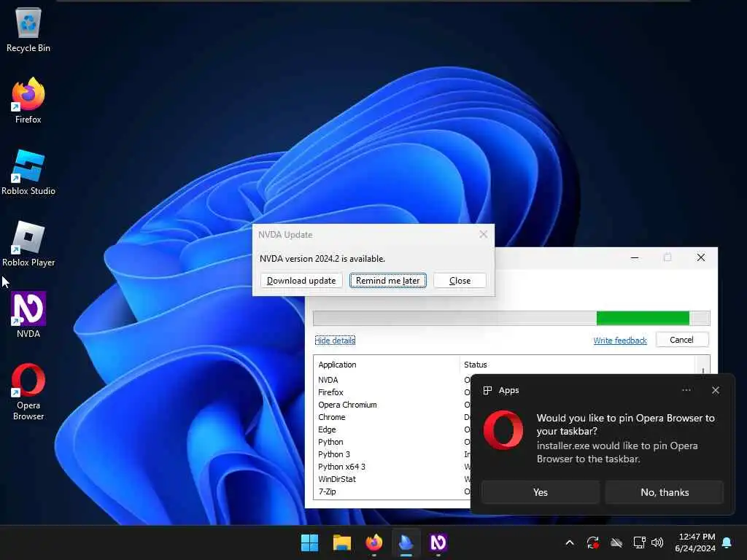Switch to the Ninite installer taskbar icon
This screenshot has width=747, height=560.
[x=406, y=542]
